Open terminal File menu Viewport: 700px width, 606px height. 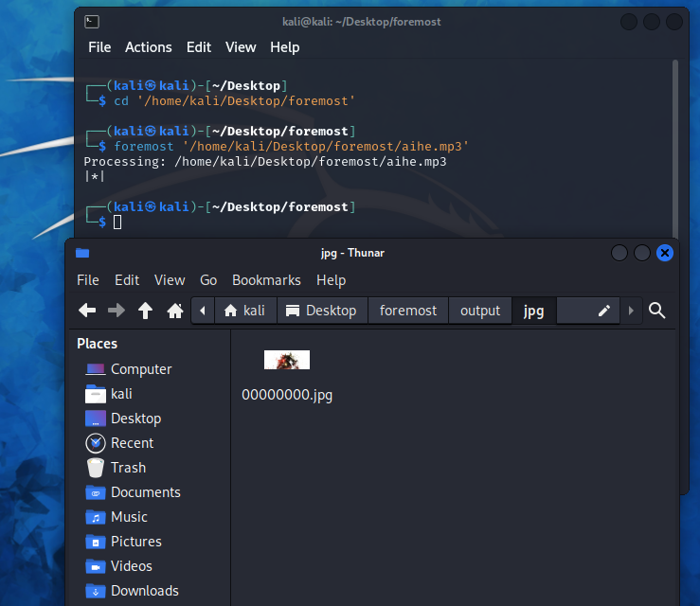tap(99, 47)
